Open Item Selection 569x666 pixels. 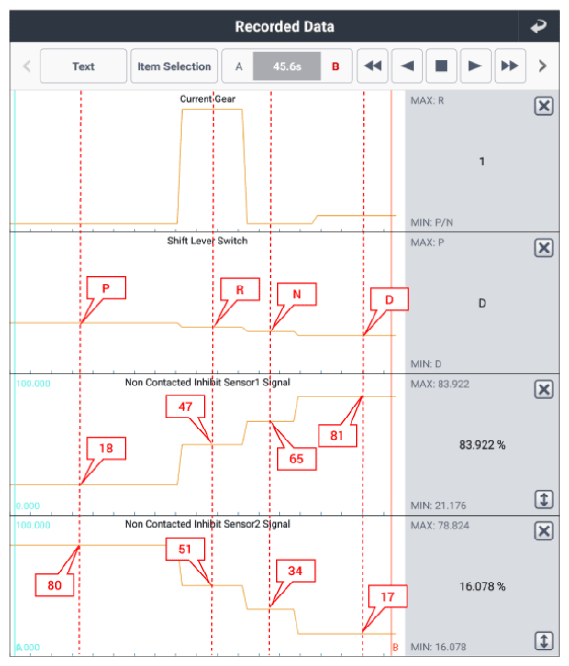coord(174,66)
